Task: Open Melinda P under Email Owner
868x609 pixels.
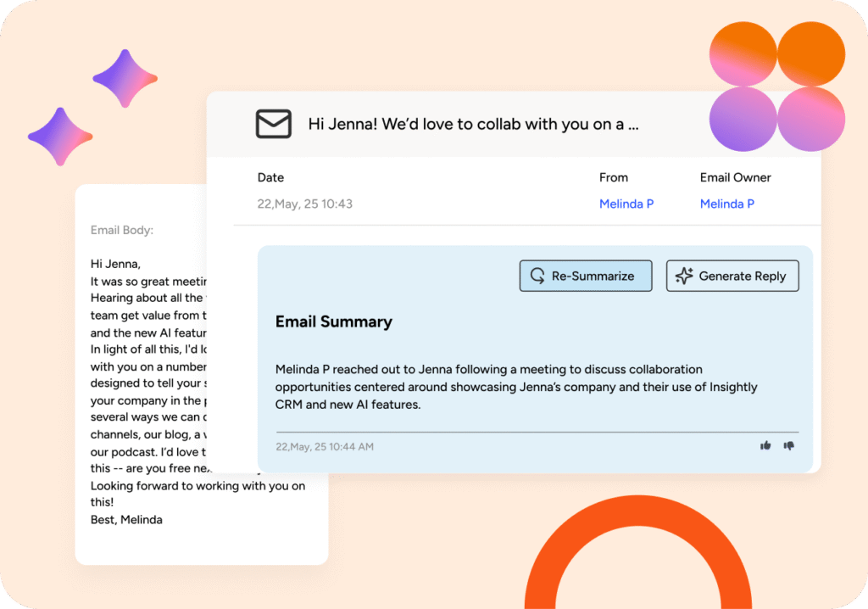Action: (x=726, y=204)
